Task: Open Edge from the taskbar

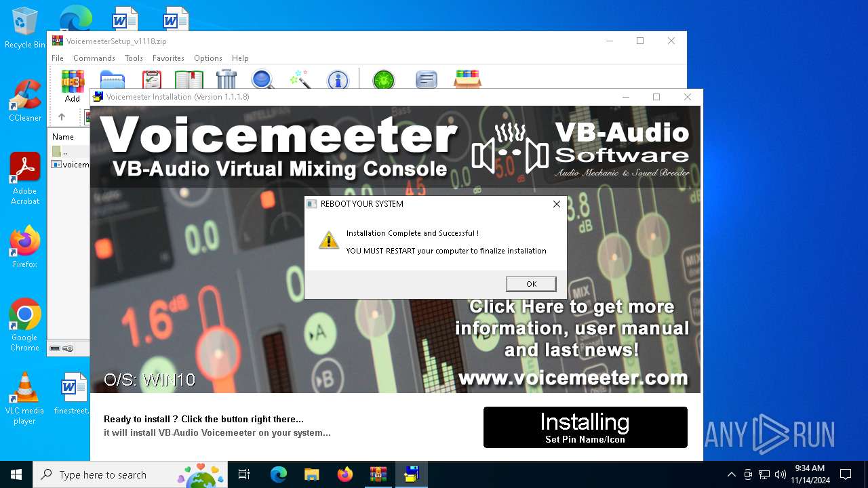Action: click(x=279, y=474)
